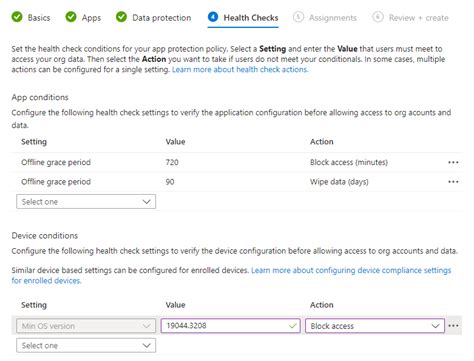Switch to the Basics tab
The image size is (474, 361).
39,18
